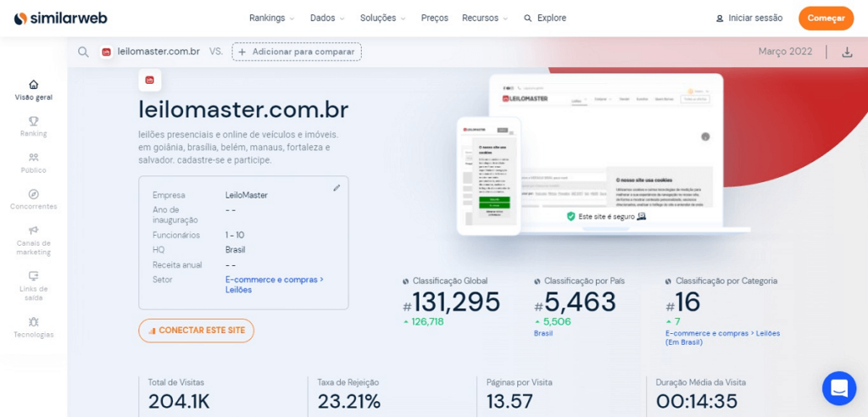Click the Similarweb logo

coord(60,18)
